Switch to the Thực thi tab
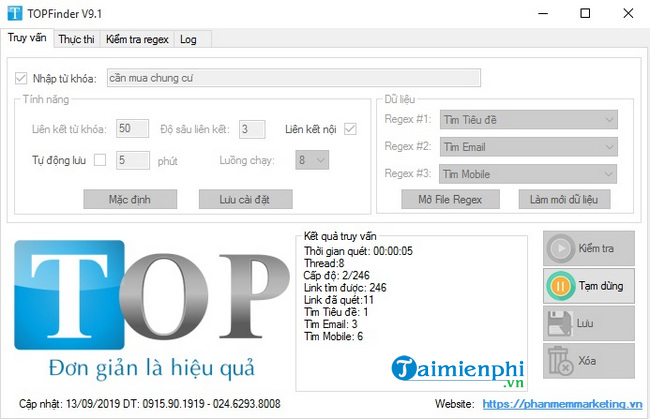650x419 pixels. click(76, 39)
